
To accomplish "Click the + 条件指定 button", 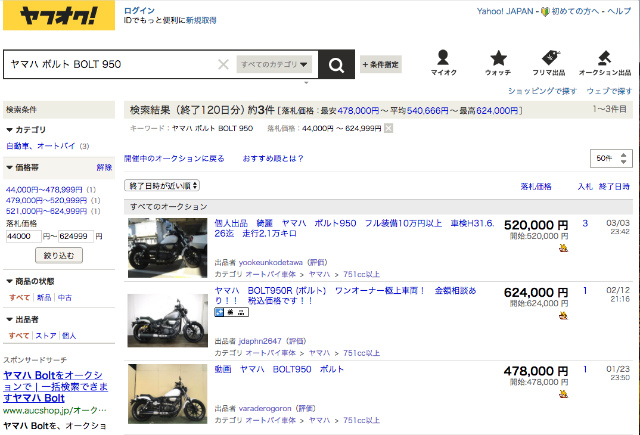I will coord(381,64).
